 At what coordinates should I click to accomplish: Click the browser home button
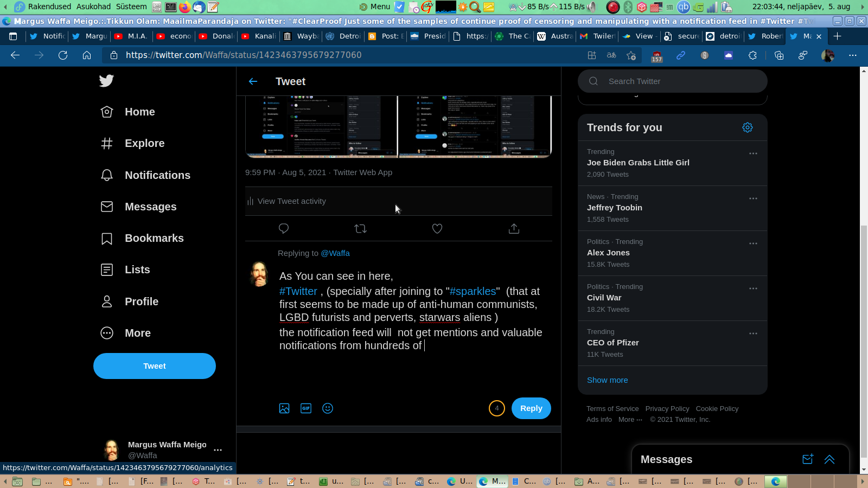coord(87,55)
